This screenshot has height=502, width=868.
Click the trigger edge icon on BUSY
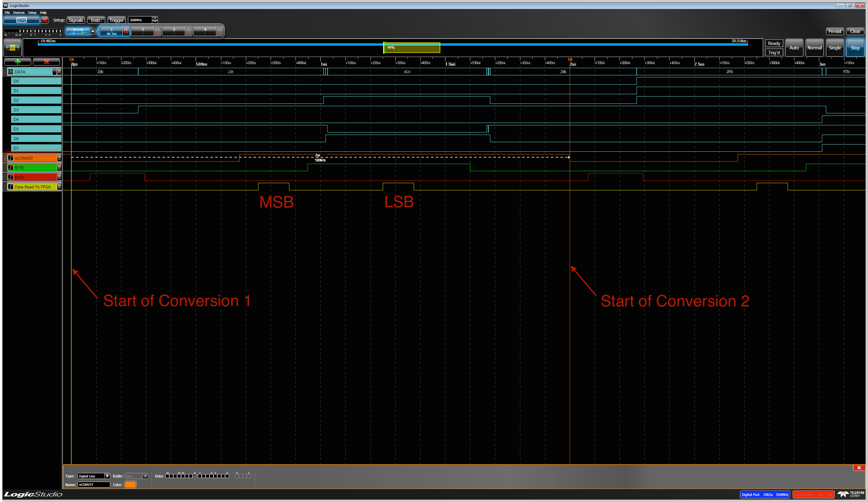(11, 177)
